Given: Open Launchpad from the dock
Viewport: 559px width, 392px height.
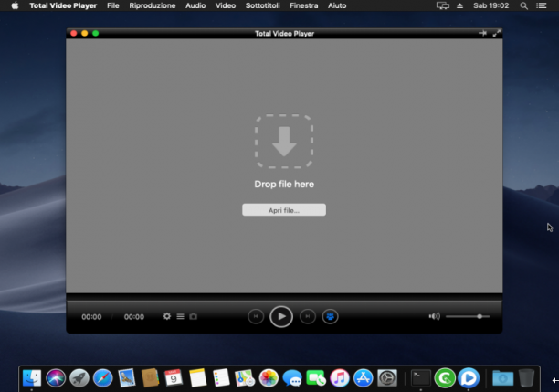Looking at the screenshot, I should click(x=79, y=378).
